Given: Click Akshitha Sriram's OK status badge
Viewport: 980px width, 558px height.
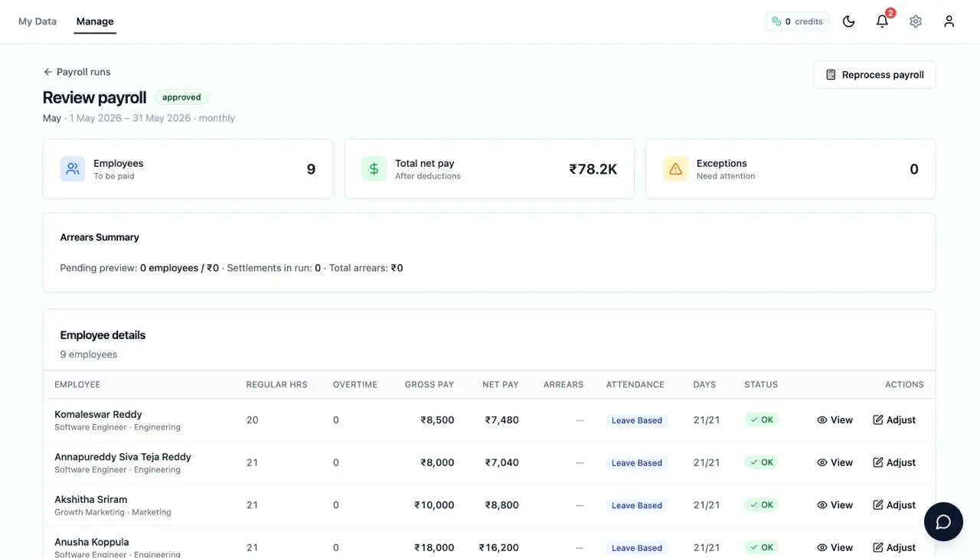Looking at the screenshot, I should [x=761, y=505].
